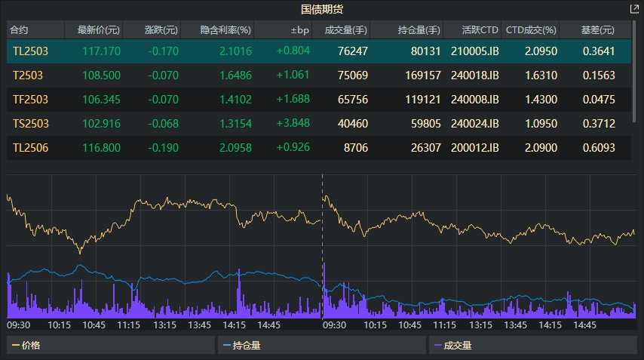This screenshot has height=360, width=644.
Task: Sort by 基差(元) column header
Action: point(596,30)
